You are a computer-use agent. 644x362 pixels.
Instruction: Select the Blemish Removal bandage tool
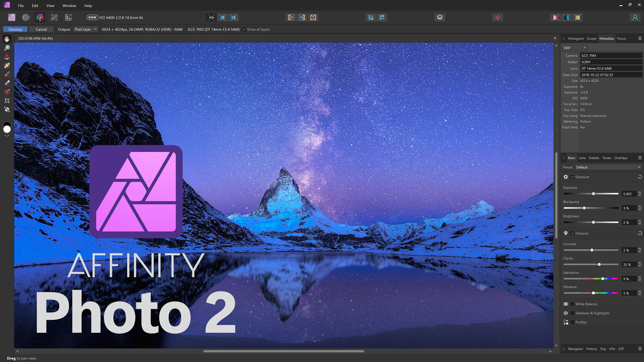click(x=7, y=65)
